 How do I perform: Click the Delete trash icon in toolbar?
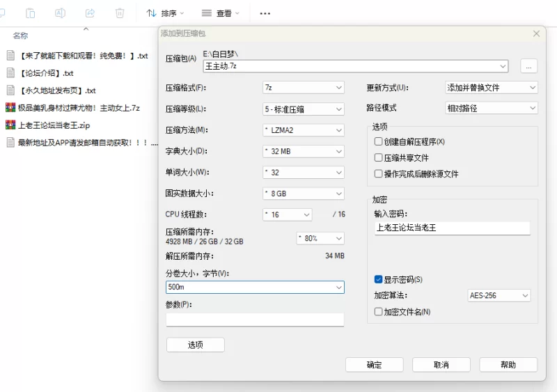pos(120,13)
